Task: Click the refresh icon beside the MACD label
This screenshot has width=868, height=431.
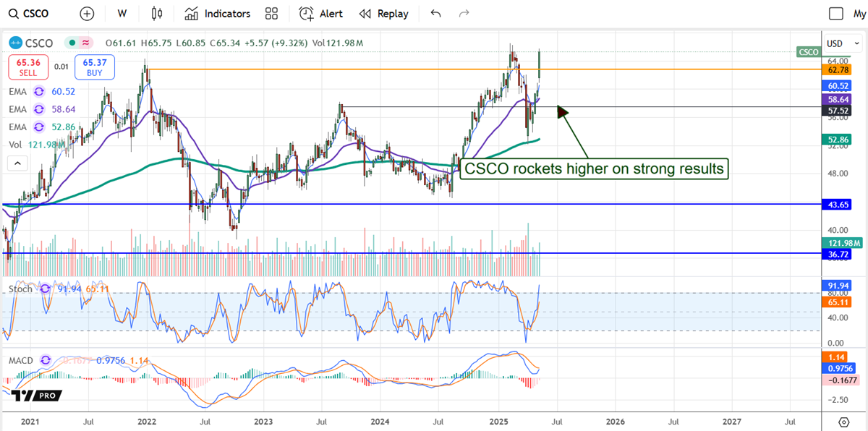Action: pos(47,359)
